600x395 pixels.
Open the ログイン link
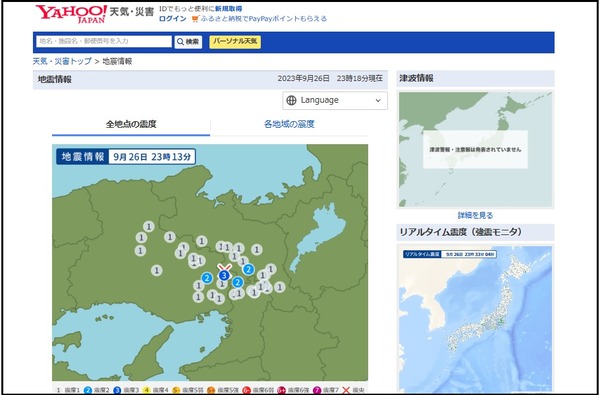[173, 19]
